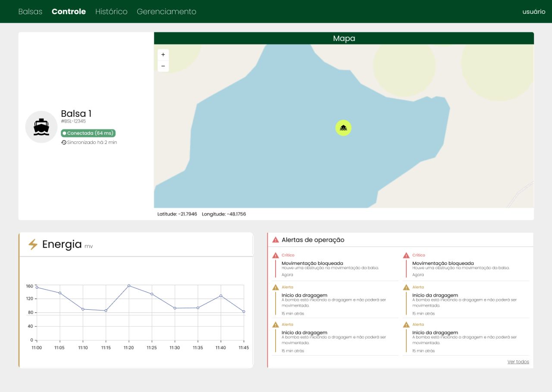Open the Gerenciamento menu item

[x=166, y=12]
